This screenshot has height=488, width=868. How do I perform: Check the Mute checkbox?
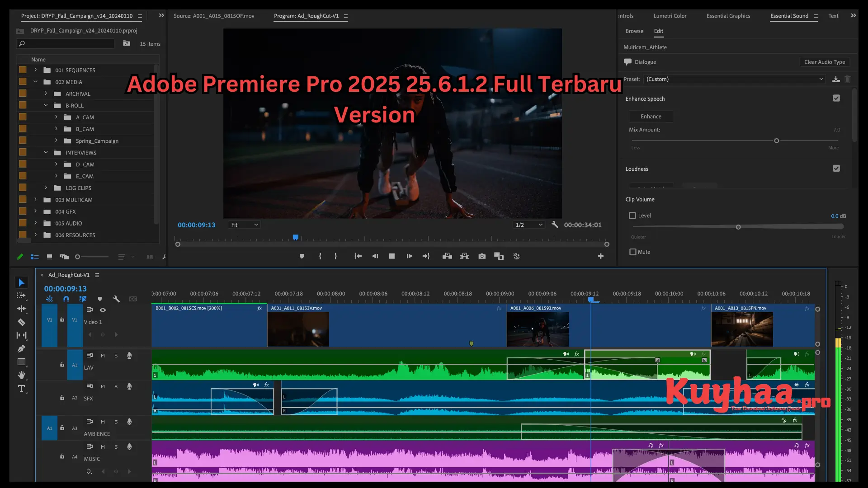(x=633, y=252)
